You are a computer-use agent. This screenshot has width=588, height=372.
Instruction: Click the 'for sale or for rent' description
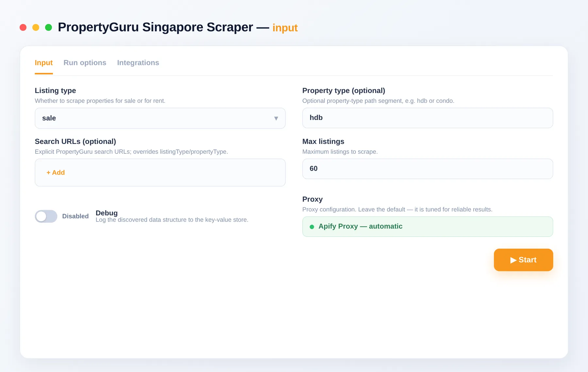(x=100, y=101)
